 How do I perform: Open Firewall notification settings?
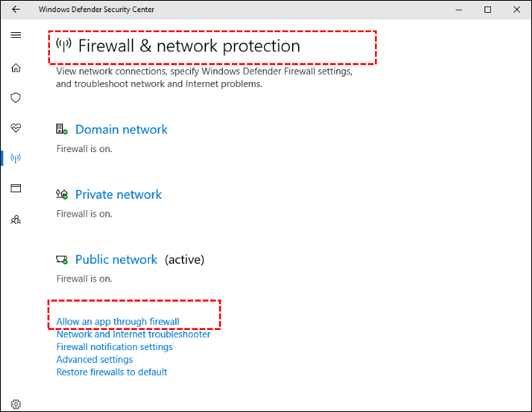tap(114, 347)
